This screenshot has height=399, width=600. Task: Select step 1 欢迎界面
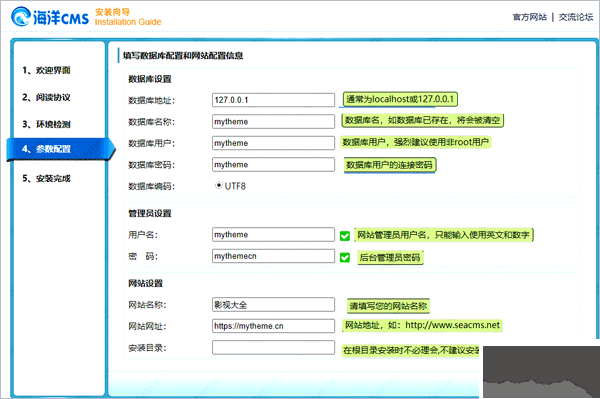point(46,70)
